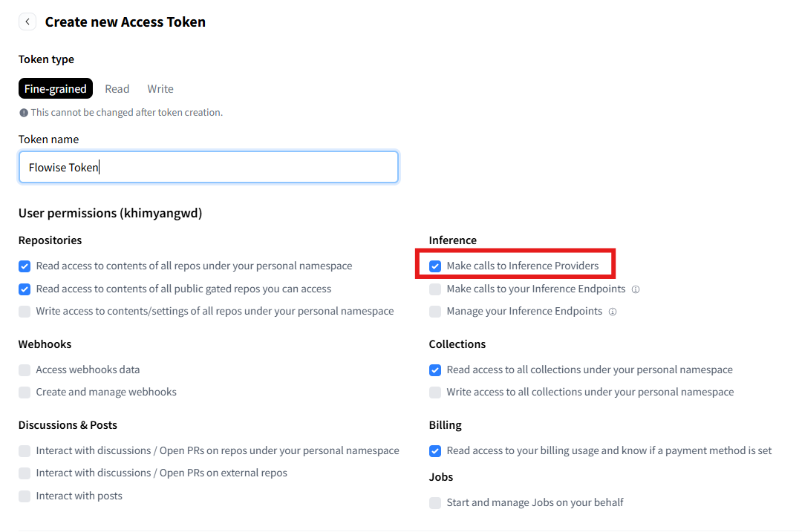Select the Fine-grained token type
The image size is (802, 532).
[x=56, y=89]
